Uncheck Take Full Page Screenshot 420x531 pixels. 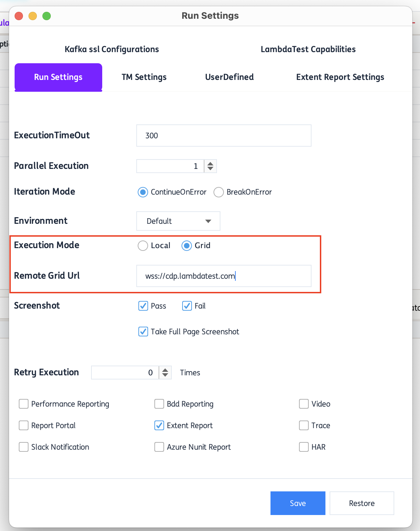tap(143, 332)
